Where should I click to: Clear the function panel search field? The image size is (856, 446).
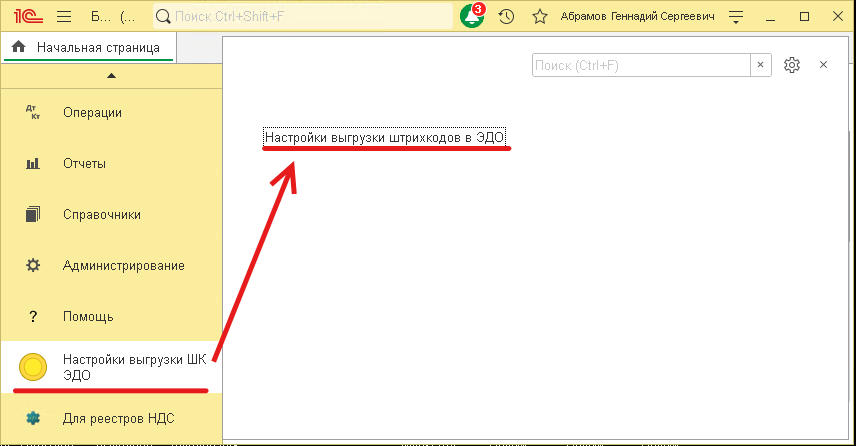(x=760, y=65)
